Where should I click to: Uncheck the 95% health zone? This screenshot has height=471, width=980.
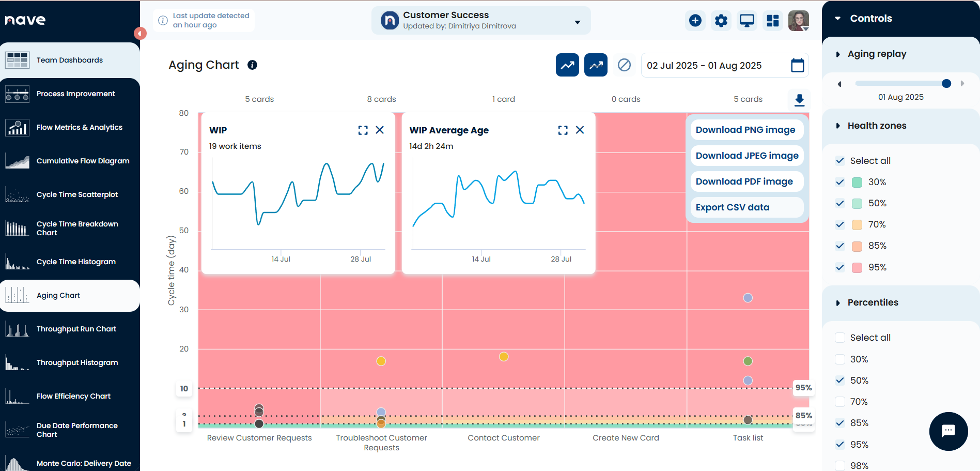pos(839,267)
